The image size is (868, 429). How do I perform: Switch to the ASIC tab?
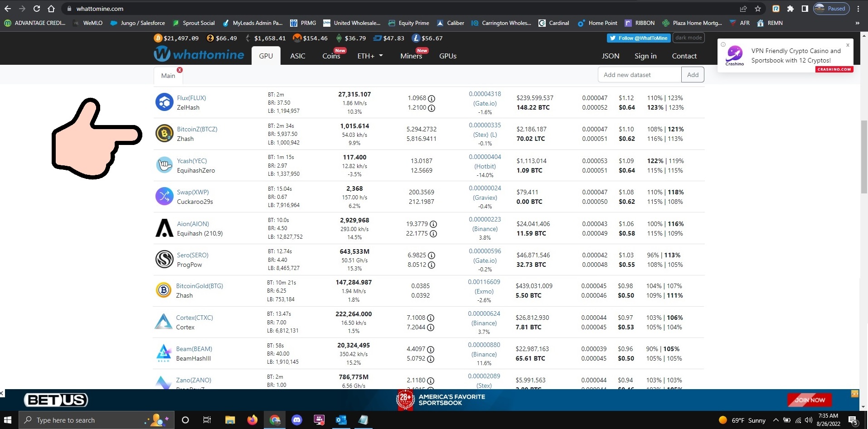coord(297,56)
